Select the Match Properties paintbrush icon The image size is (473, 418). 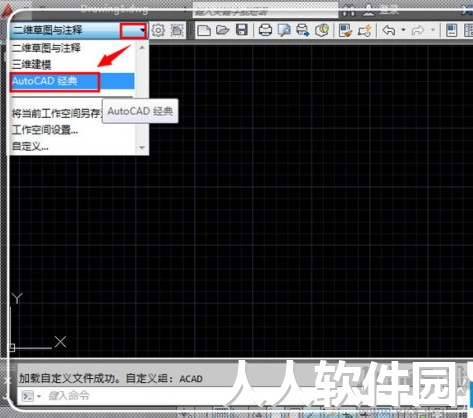[345, 30]
